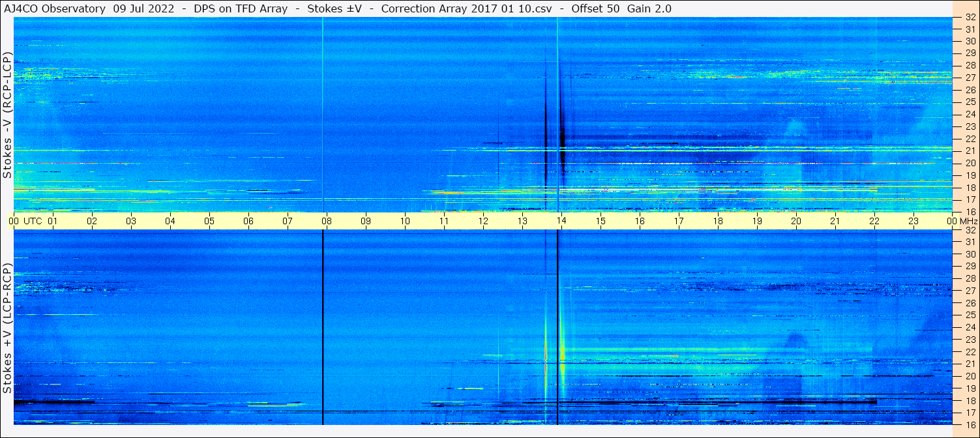Click the 'Stokes ±V' header text
The height and width of the screenshot is (438, 980).
(334, 8)
